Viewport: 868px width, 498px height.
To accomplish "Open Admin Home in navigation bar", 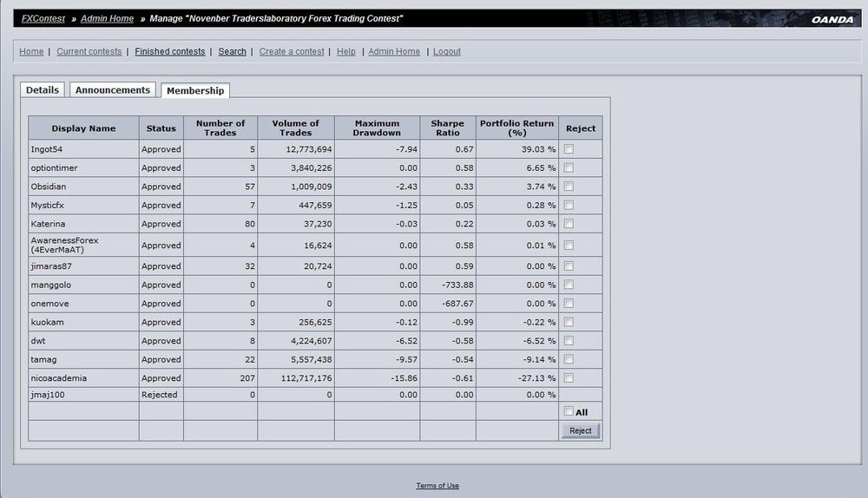I will coord(394,51).
